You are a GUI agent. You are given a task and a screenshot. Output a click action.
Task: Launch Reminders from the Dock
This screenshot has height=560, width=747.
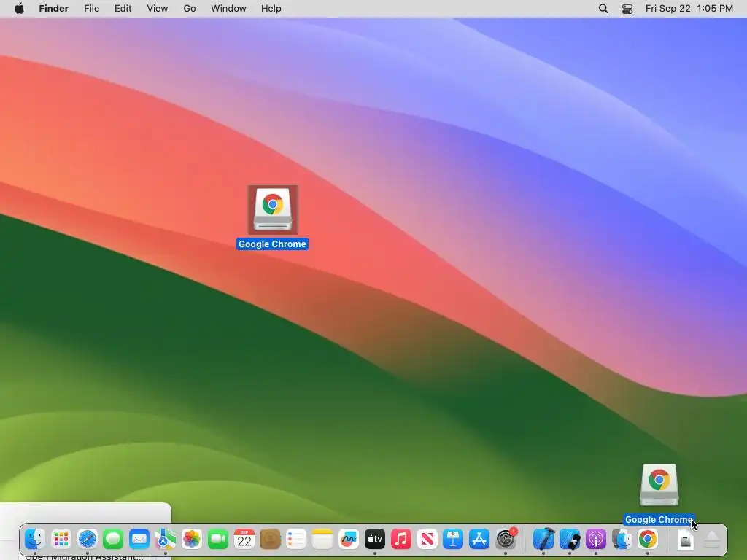coord(296,539)
